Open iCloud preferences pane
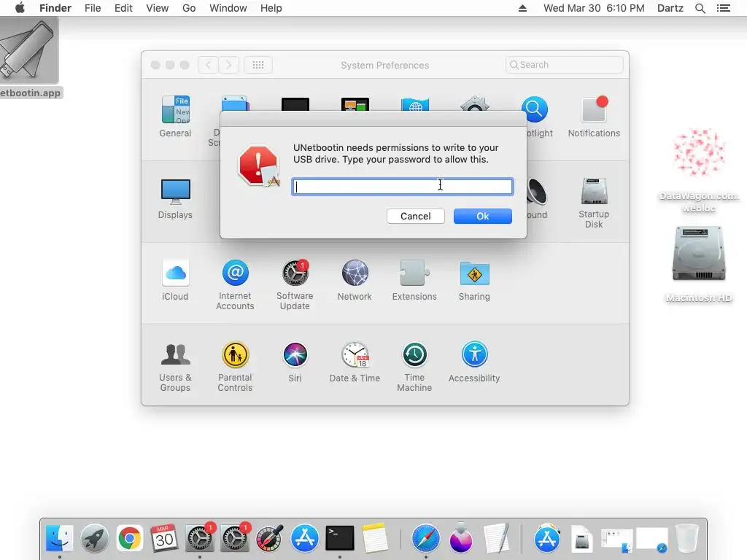747x560 pixels. pyautogui.click(x=175, y=280)
